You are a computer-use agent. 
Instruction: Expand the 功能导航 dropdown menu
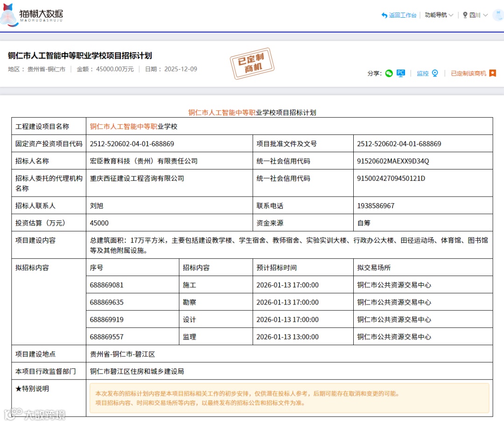(x=439, y=15)
